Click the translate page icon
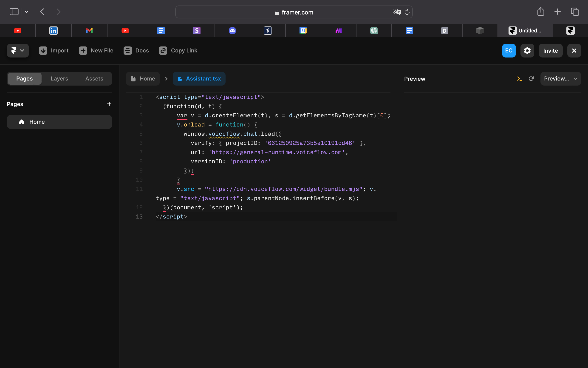This screenshot has height=368, width=588. pyautogui.click(x=396, y=12)
